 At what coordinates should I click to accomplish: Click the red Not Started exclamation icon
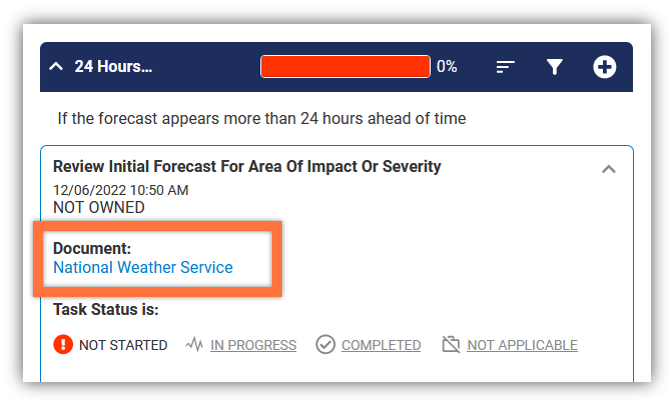coord(63,344)
